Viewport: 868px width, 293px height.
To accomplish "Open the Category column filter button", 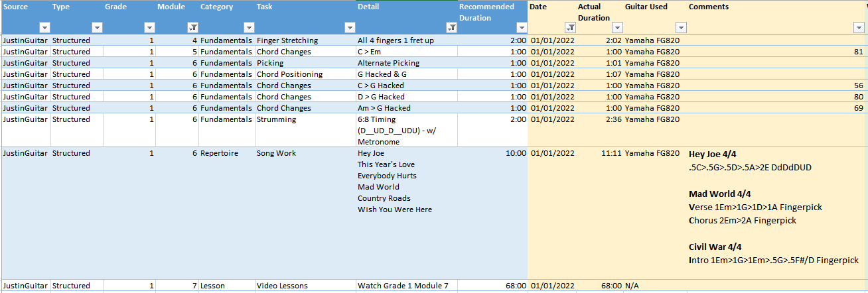I will [249, 28].
